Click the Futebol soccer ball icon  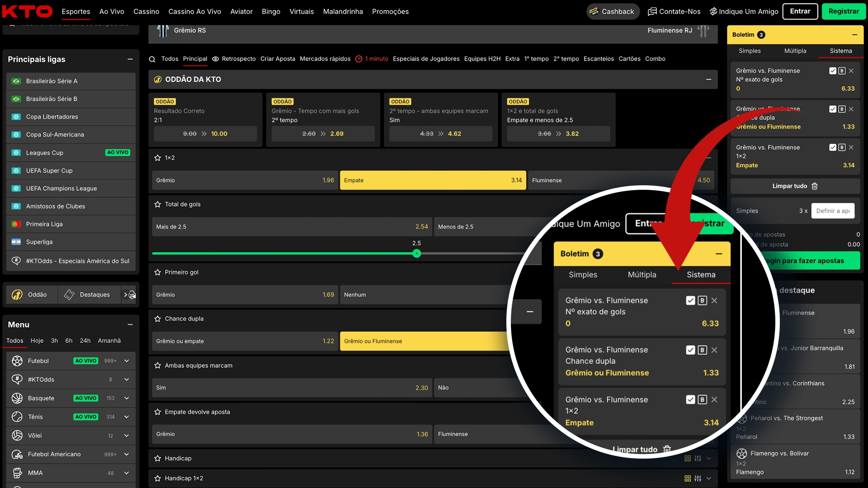(x=17, y=361)
